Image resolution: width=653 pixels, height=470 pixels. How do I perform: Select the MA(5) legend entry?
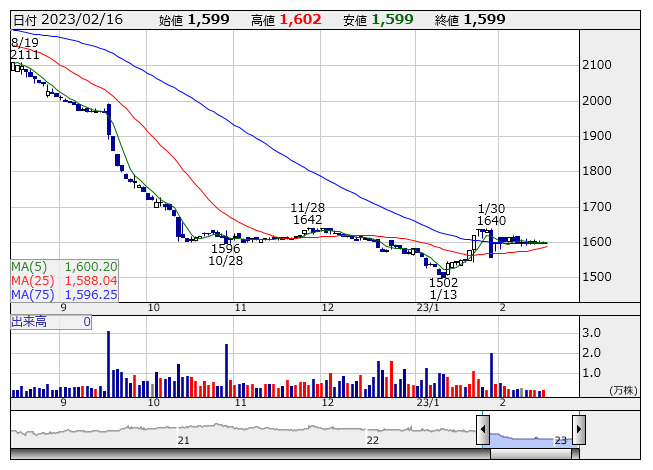64,267
